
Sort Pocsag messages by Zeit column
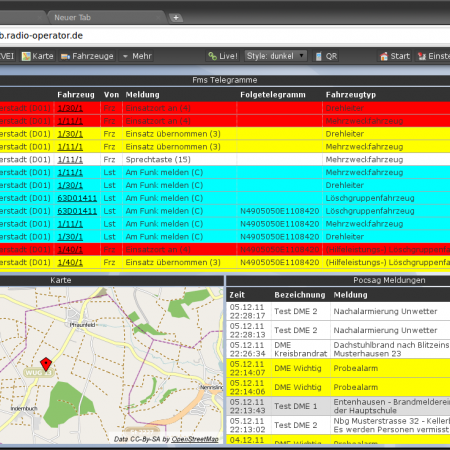(237, 295)
